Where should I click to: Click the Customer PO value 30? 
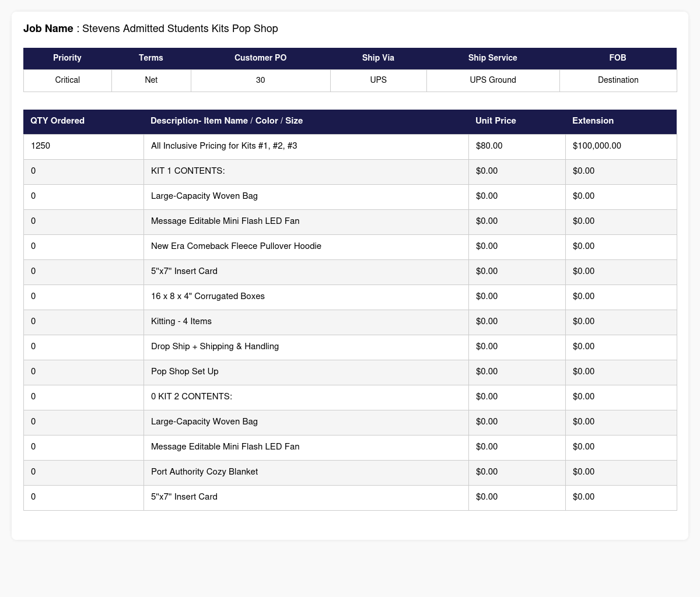coord(260,80)
